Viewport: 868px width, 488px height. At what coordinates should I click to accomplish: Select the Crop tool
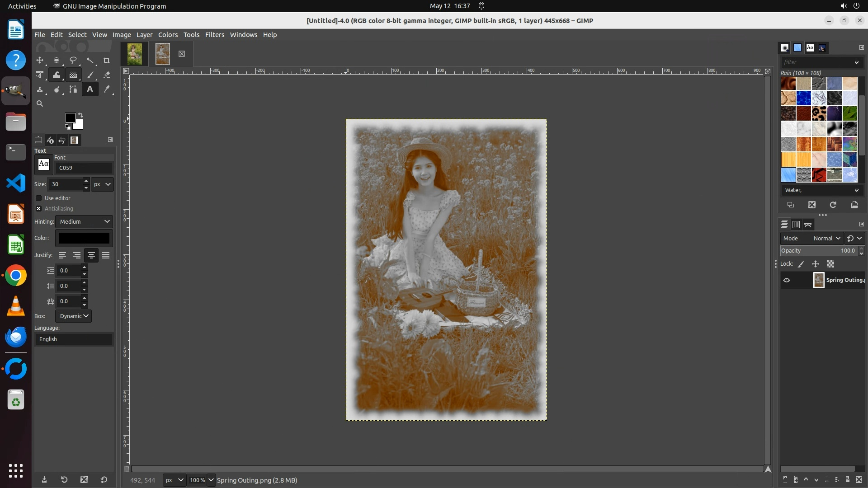[x=107, y=61]
